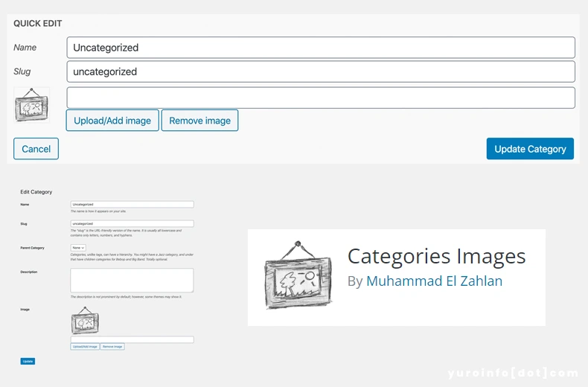Click the empty image URL field in Quick Edit
Image resolution: width=588 pixels, height=387 pixels.
coord(321,98)
